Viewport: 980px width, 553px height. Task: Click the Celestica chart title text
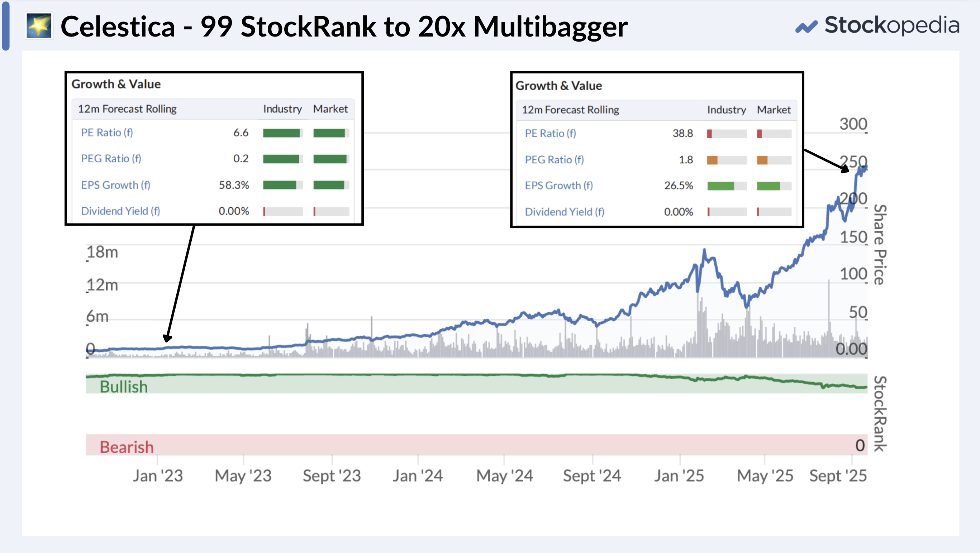pos(344,27)
